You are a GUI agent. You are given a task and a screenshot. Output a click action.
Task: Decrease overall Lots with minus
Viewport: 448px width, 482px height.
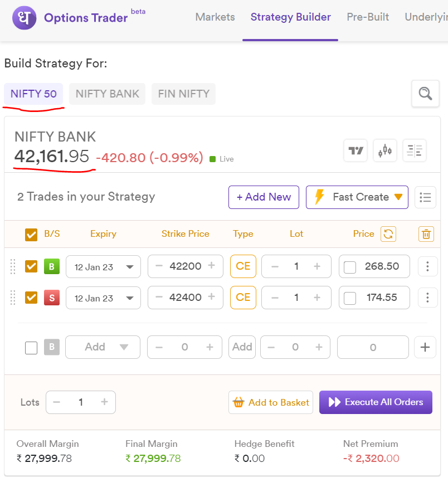(x=57, y=402)
